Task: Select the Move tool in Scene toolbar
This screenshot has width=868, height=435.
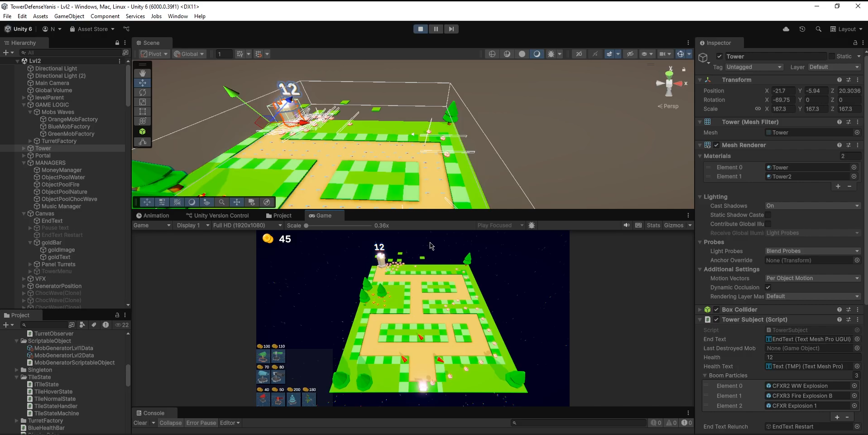Action: click(x=143, y=83)
